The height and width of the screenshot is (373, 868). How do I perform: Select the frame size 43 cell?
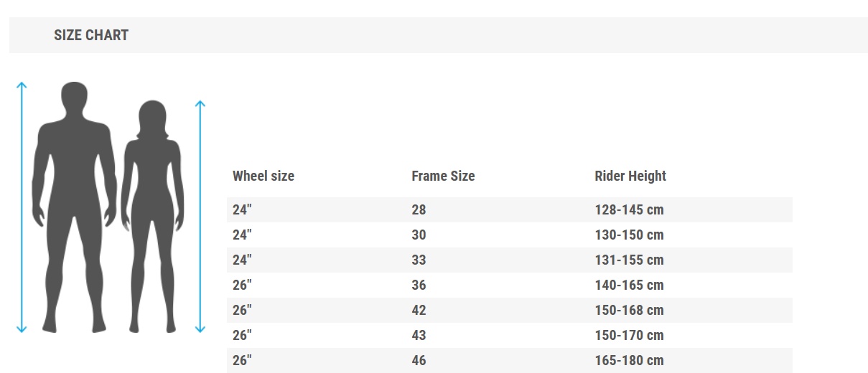[419, 336]
